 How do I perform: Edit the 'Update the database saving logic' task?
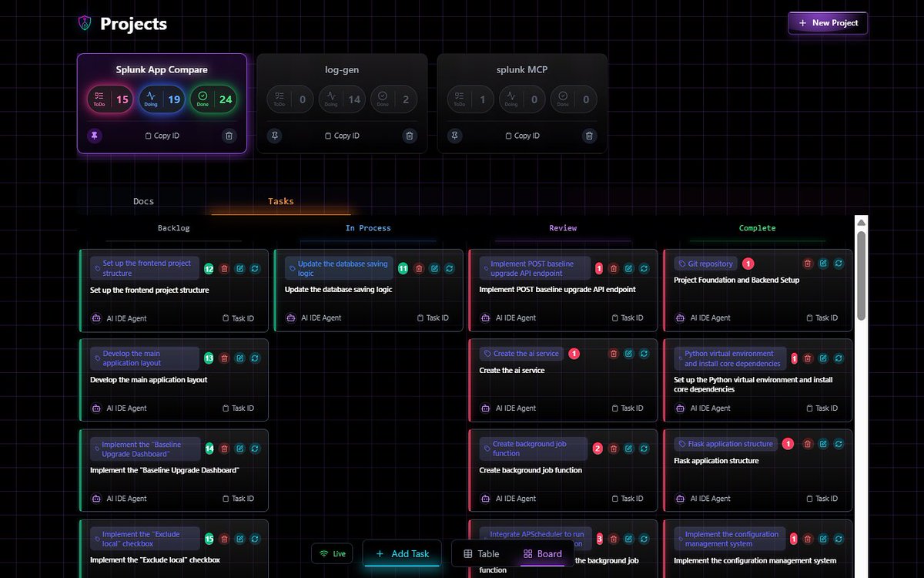tap(434, 269)
